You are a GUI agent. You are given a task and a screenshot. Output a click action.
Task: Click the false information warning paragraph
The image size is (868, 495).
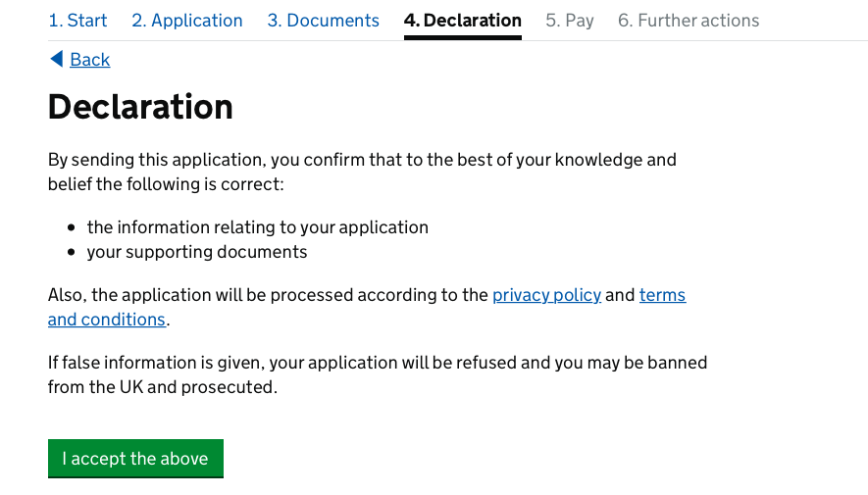pos(378,374)
